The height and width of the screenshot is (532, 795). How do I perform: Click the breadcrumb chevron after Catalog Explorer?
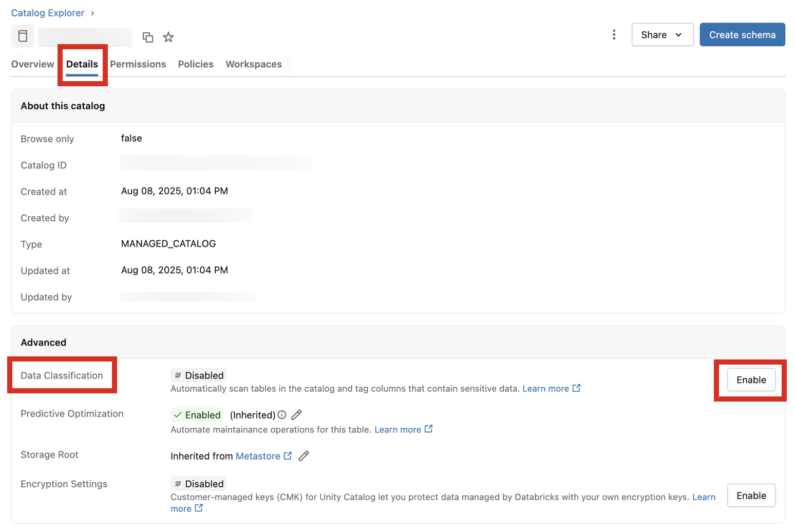coord(92,13)
